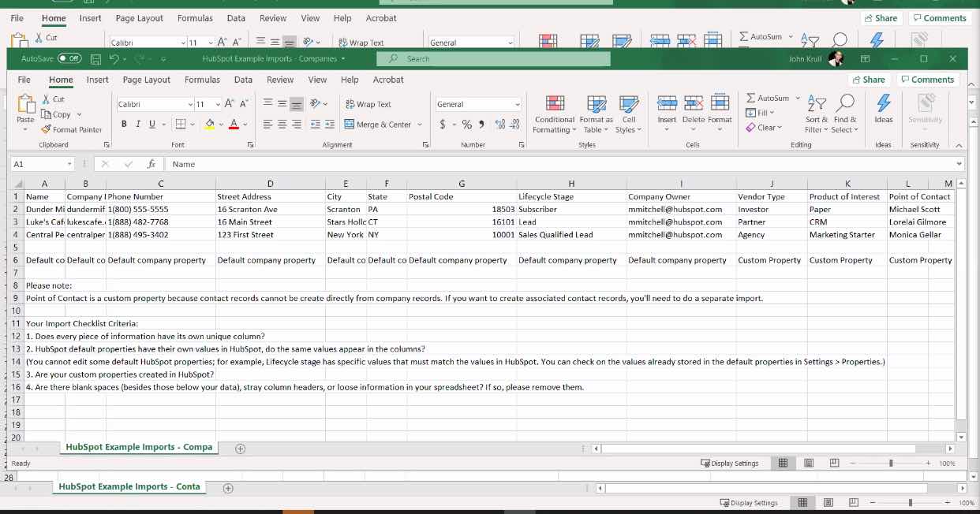Click Merge & Center
980x514 pixels.
(378, 125)
